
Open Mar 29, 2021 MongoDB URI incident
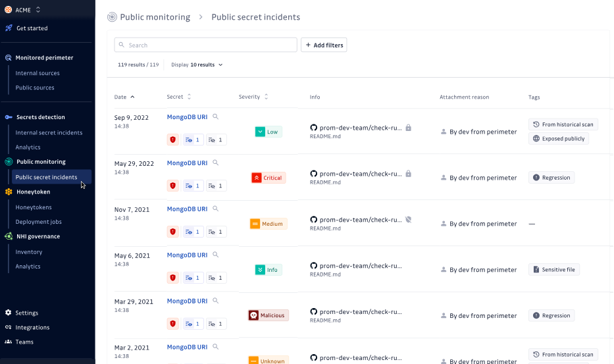[187, 301]
